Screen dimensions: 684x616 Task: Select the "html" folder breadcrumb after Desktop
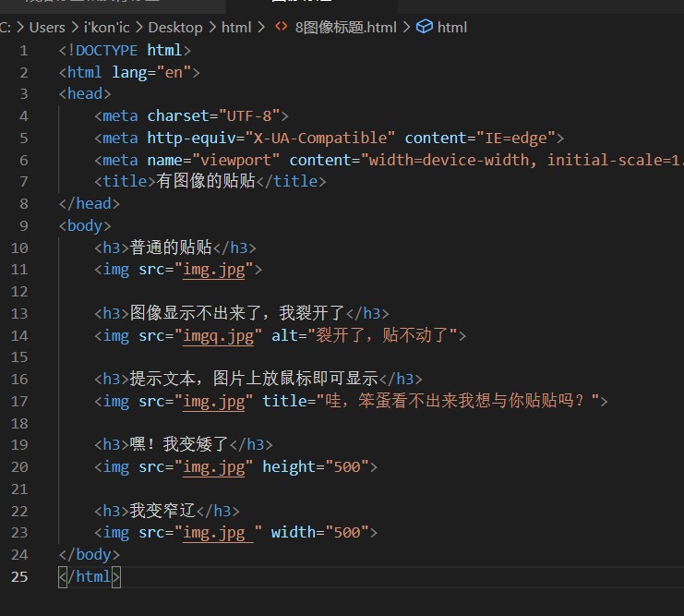[x=236, y=27]
